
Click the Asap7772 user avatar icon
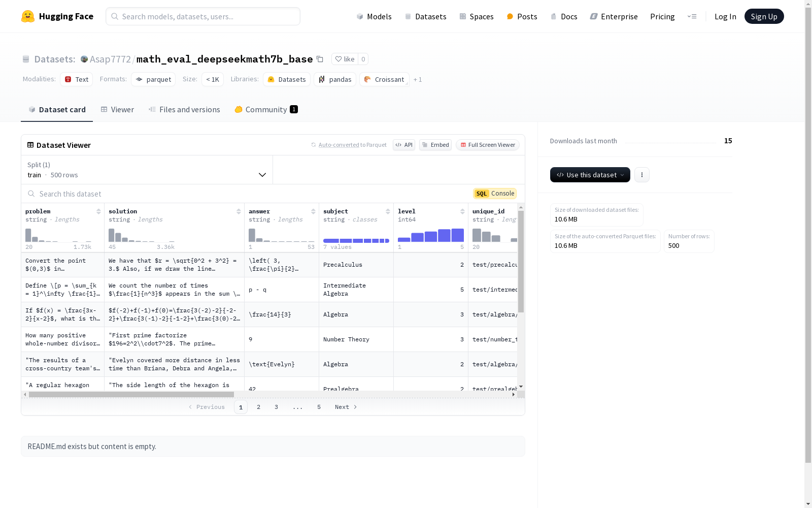pos(84,59)
